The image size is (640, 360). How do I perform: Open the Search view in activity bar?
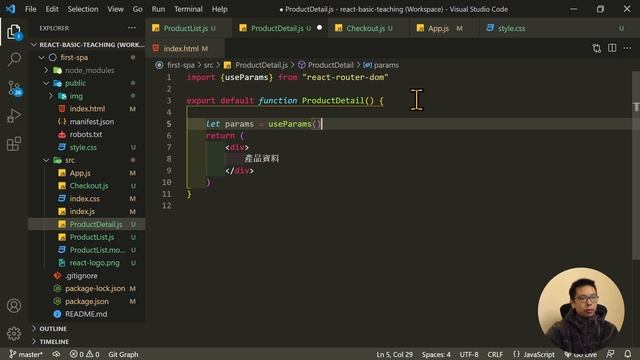coord(14,60)
